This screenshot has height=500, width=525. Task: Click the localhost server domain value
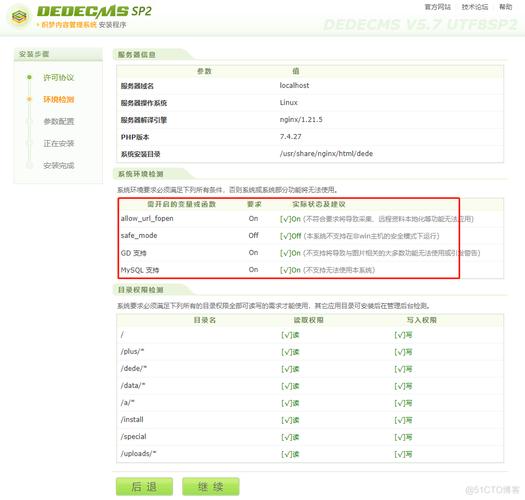click(294, 85)
